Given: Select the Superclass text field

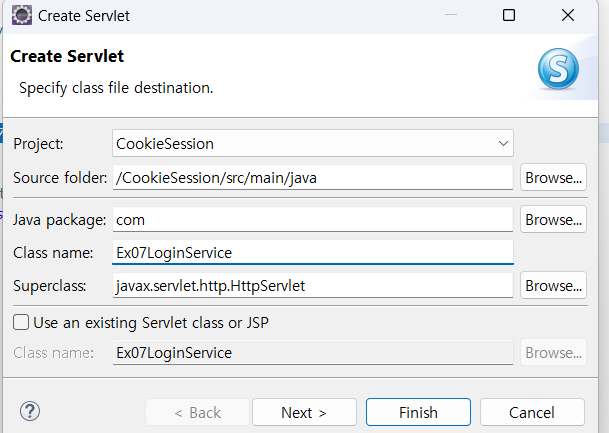Looking at the screenshot, I should 312,286.
